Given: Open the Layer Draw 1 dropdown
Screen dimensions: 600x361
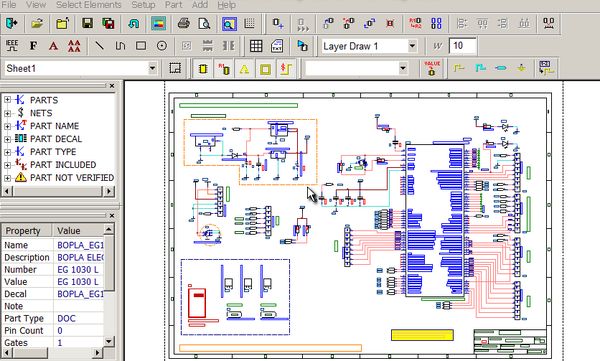Looking at the screenshot, I should 412,46.
